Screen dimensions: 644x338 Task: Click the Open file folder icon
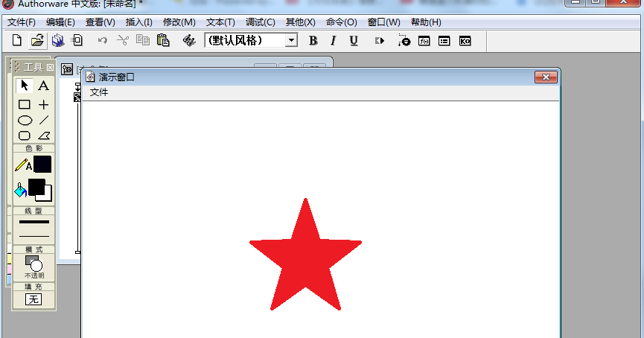(x=37, y=40)
